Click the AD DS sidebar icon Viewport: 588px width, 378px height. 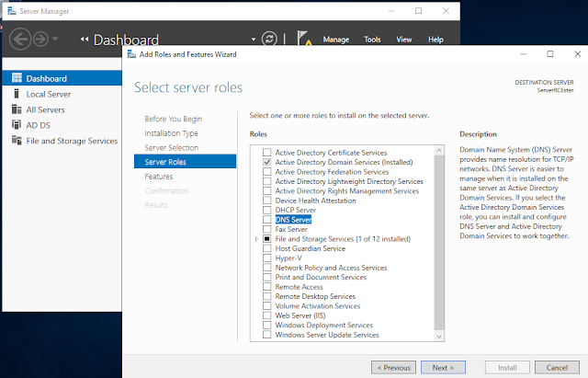17,125
